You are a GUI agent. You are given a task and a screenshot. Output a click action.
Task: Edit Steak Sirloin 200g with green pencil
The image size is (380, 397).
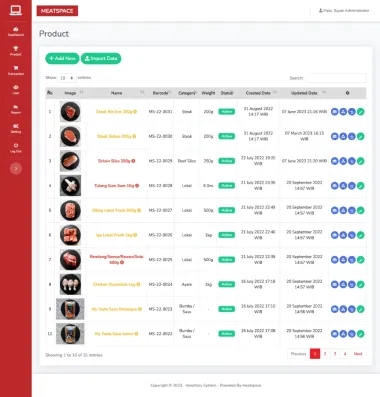[360, 136]
